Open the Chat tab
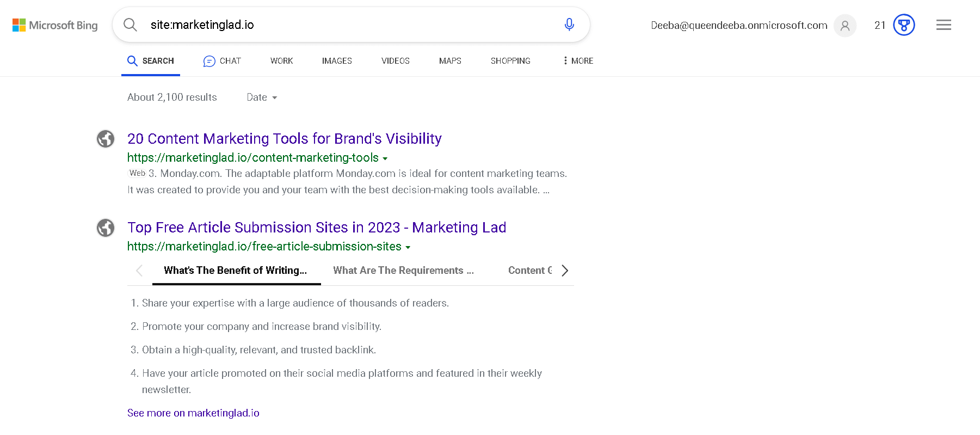The image size is (980, 435). pyautogui.click(x=222, y=61)
